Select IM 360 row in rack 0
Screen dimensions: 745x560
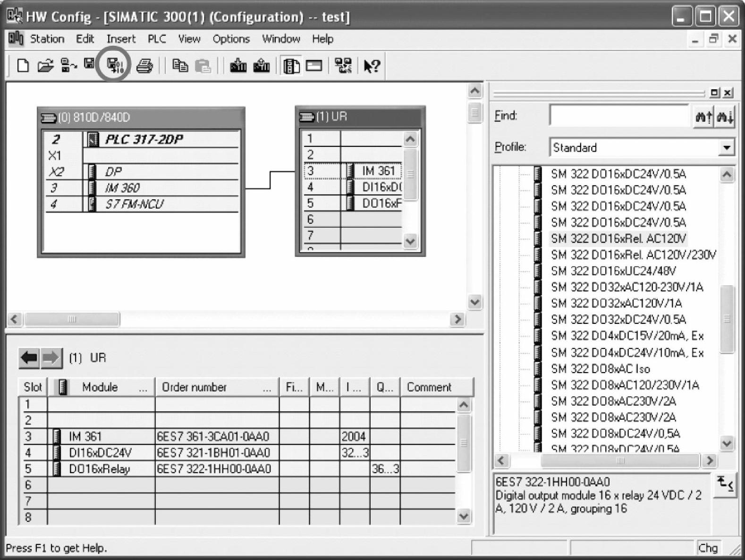(142, 188)
